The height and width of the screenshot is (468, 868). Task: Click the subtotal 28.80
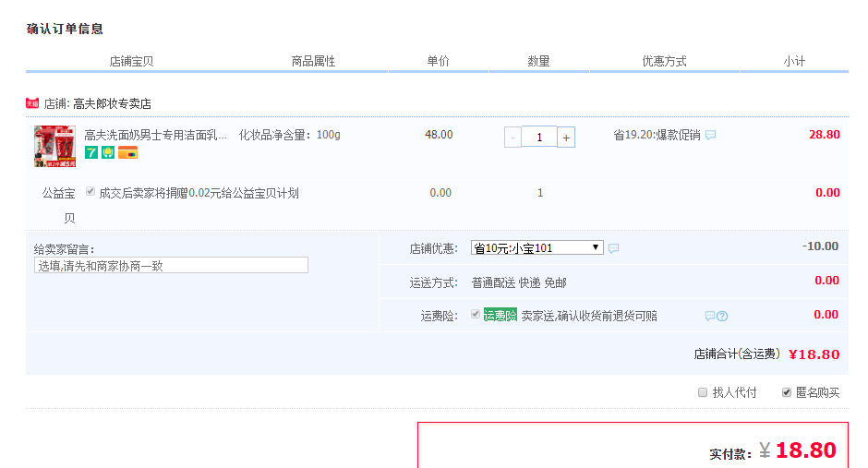pyautogui.click(x=825, y=135)
